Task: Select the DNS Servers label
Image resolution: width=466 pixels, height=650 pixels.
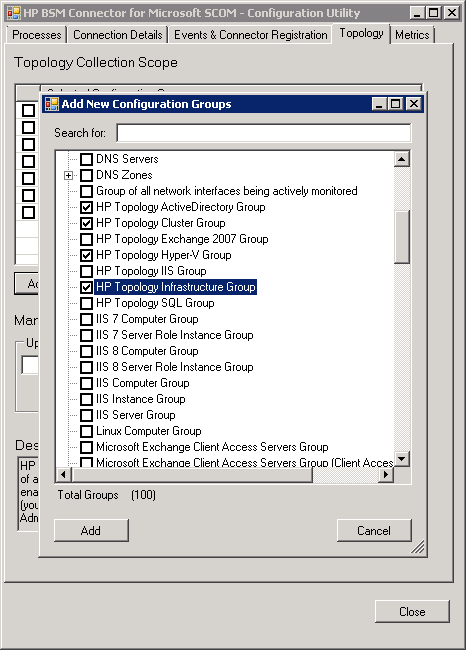Action: pyautogui.click(x=127, y=159)
